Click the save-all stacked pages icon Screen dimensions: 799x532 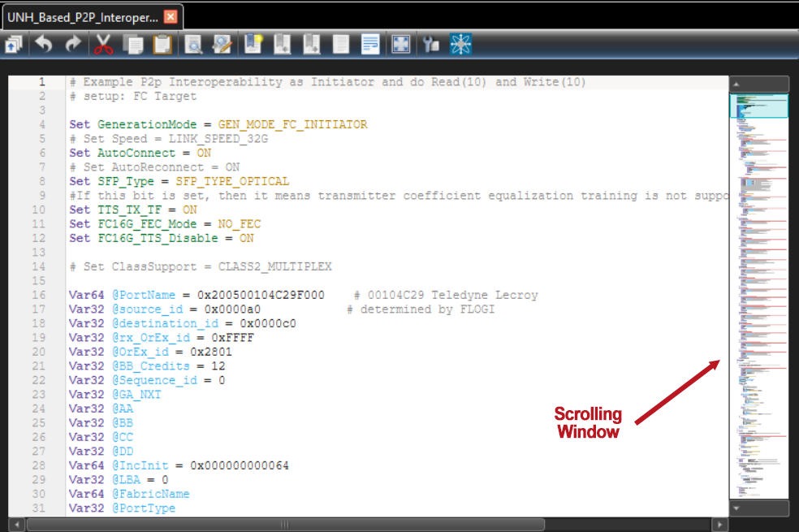(x=14, y=45)
